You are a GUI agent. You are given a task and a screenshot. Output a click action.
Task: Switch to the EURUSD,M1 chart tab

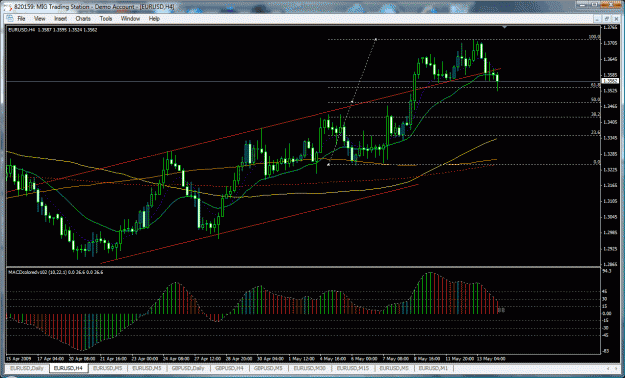(x=435, y=368)
